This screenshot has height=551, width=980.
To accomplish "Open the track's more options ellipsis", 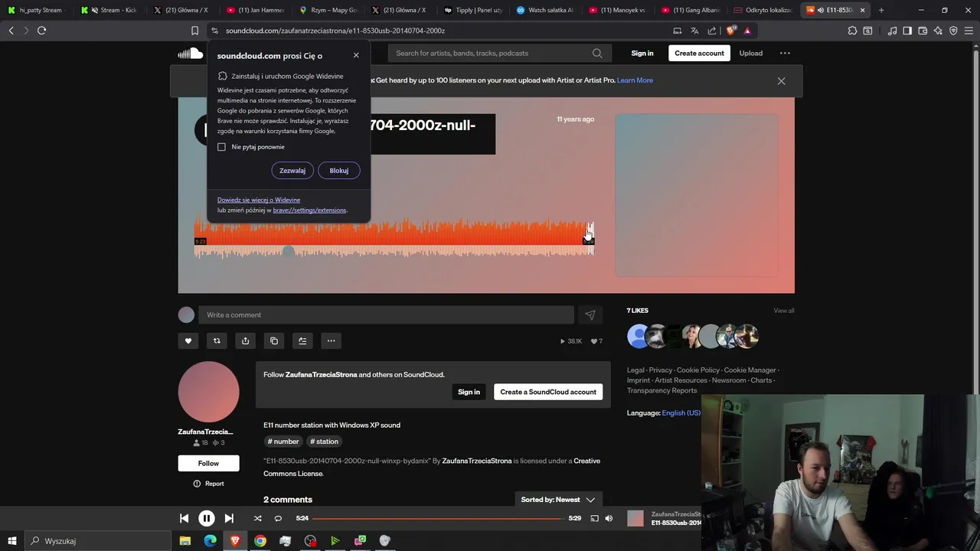I will coord(331,341).
